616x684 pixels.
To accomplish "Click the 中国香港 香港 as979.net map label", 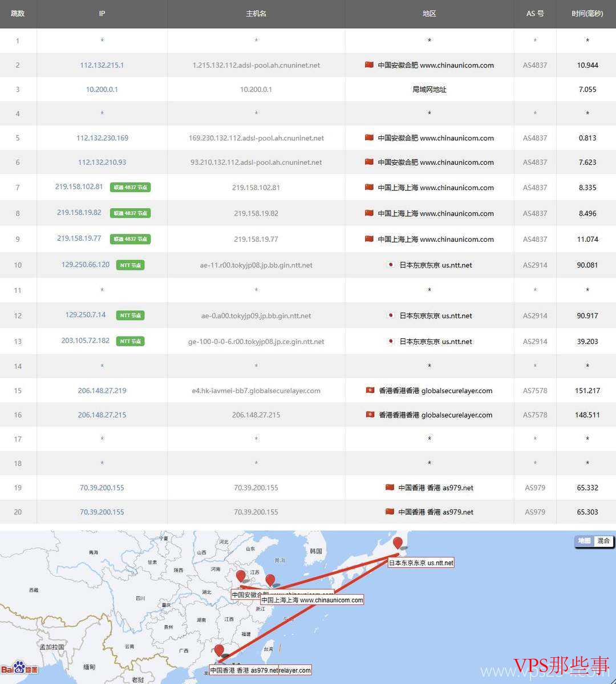I will (244, 670).
